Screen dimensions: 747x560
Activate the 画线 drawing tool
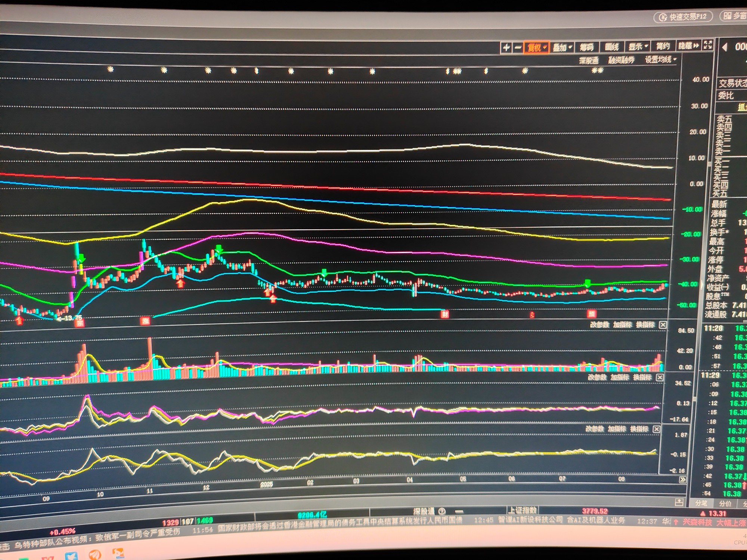point(611,47)
